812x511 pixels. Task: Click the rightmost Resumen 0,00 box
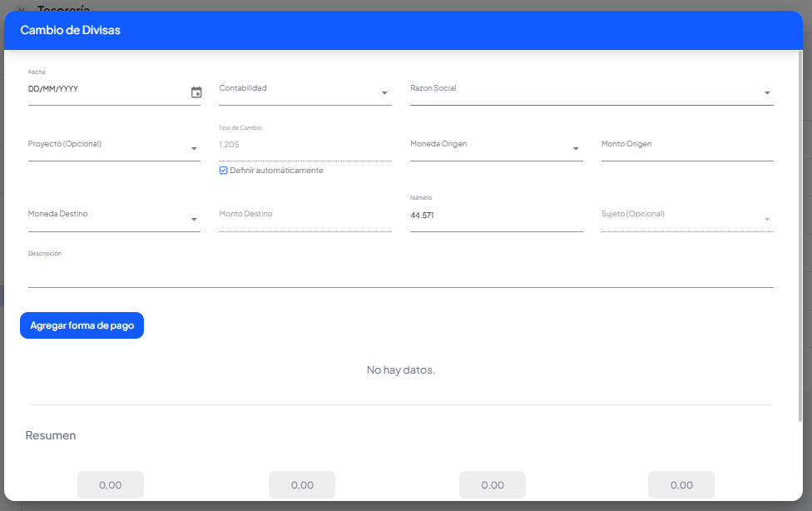click(x=681, y=484)
